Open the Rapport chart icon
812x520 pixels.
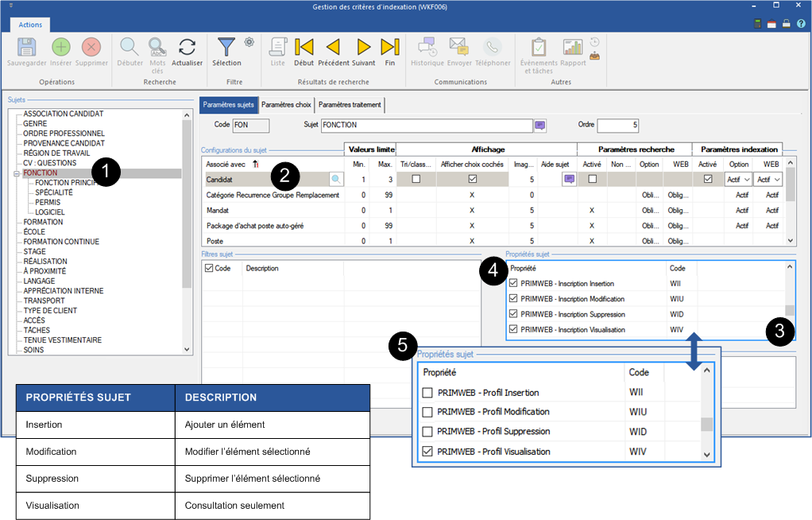pyautogui.click(x=573, y=47)
